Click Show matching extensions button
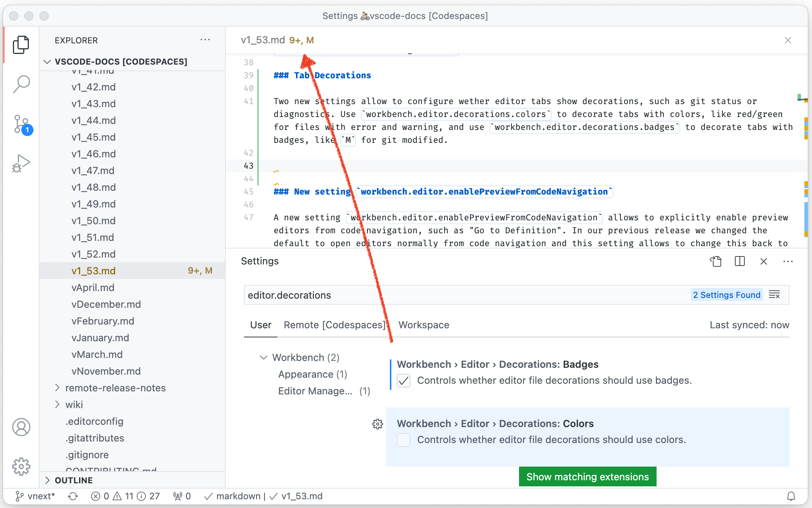Image resolution: width=812 pixels, height=508 pixels. click(587, 476)
